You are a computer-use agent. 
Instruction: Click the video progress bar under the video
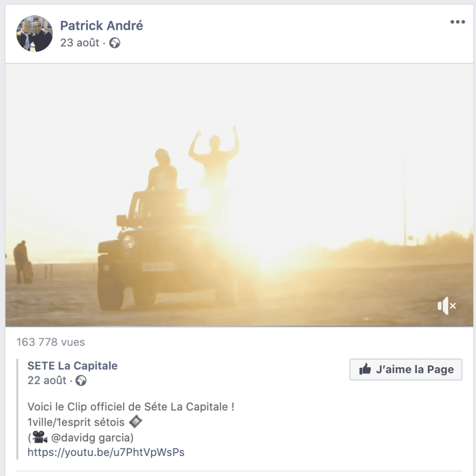[x=239, y=326]
